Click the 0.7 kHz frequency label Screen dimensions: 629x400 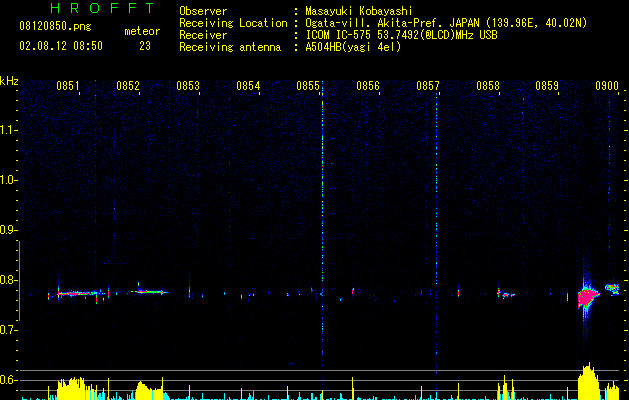(7, 330)
